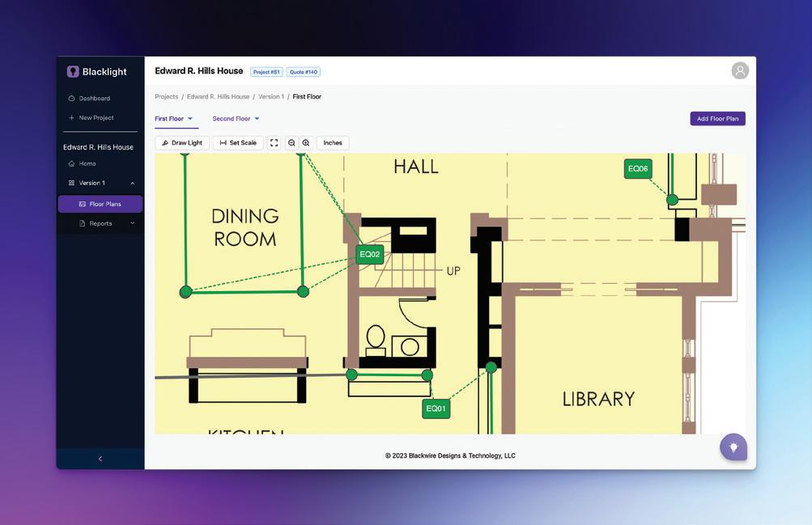Activate the Draw Light tool
812x525 pixels.
[x=182, y=142]
